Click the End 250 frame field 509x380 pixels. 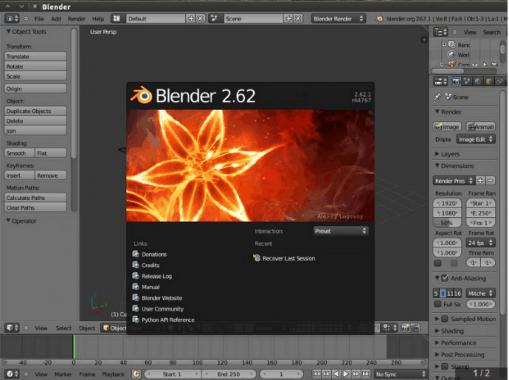(229, 374)
